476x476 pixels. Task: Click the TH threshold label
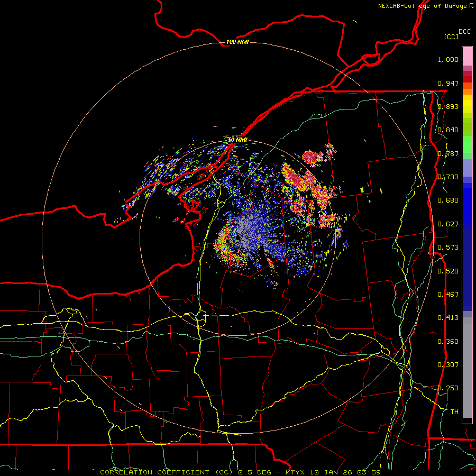[x=454, y=411]
